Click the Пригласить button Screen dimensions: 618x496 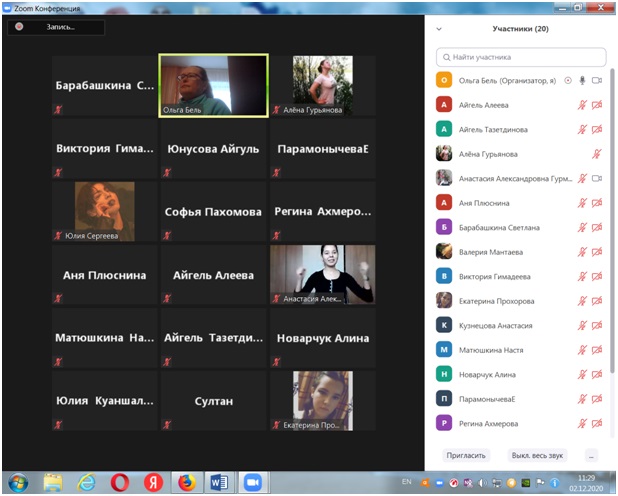(466, 455)
